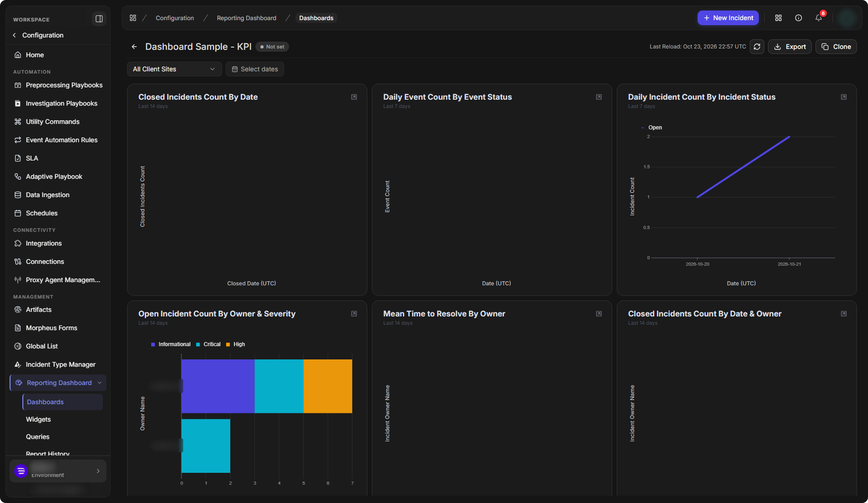Toggle the High legend entry
This screenshot has width=868, height=503.
[x=236, y=344]
